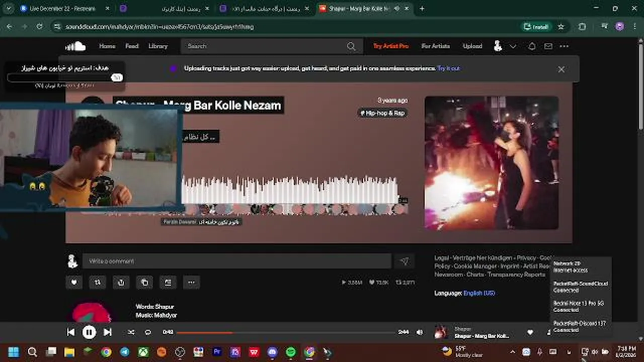Seek on the player progress bar
The width and height of the screenshot is (644, 362).
[x=286, y=332]
